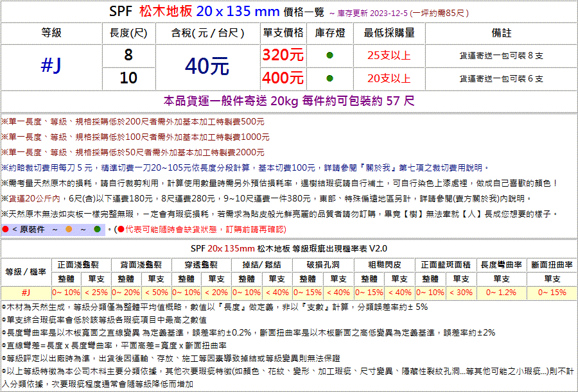Click the 20支以上 minimum order cell
The image size is (578, 392).
(x=389, y=78)
